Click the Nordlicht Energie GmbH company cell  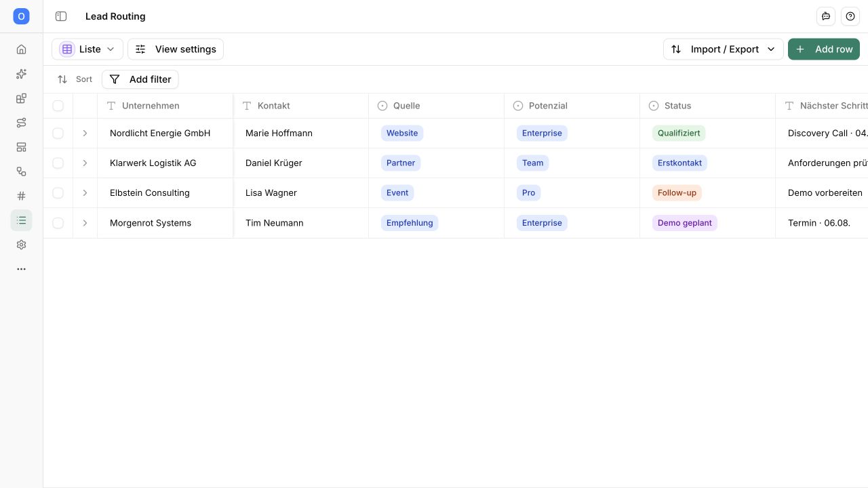[165, 134]
